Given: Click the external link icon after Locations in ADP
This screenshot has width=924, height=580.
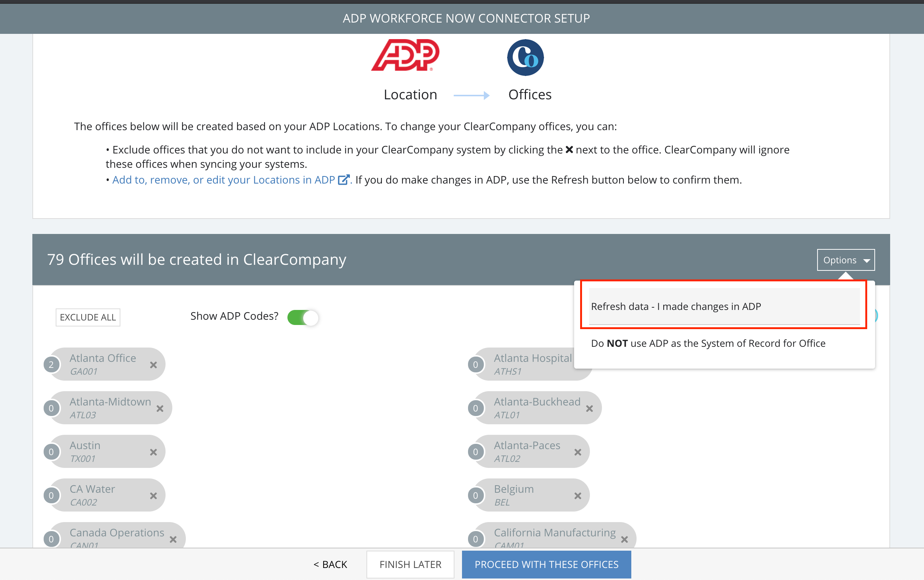Looking at the screenshot, I should coord(343,179).
